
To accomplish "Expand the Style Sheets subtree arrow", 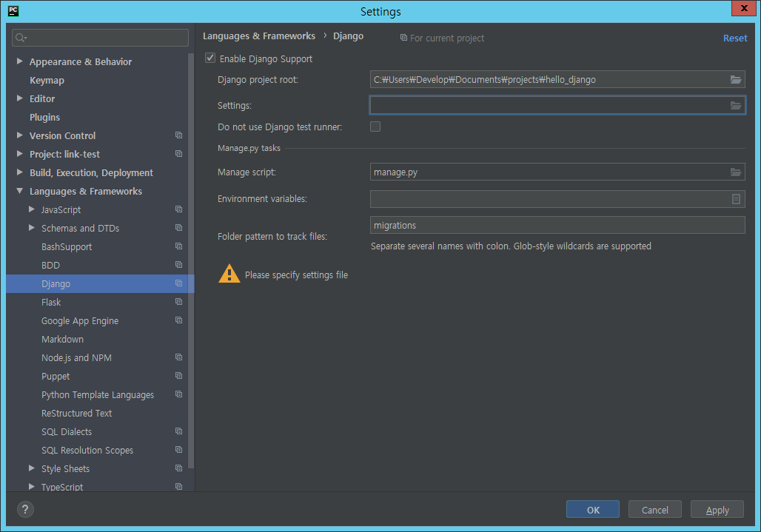I will click(x=32, y=468).
